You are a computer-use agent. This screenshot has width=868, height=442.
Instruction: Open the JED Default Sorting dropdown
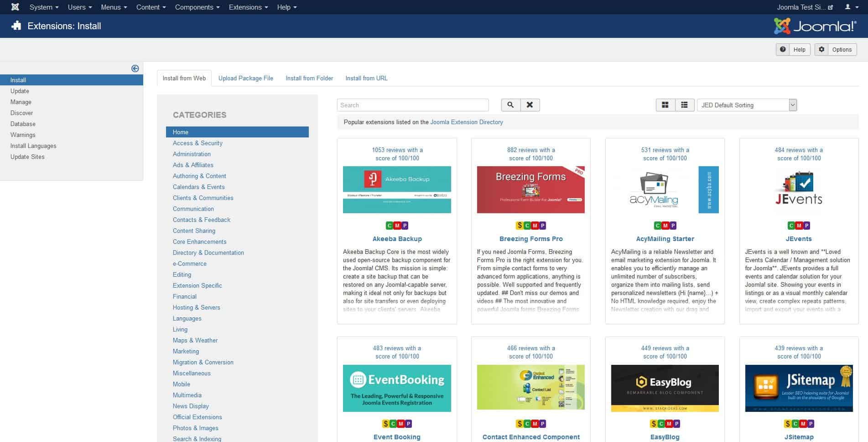pos(747,105)
